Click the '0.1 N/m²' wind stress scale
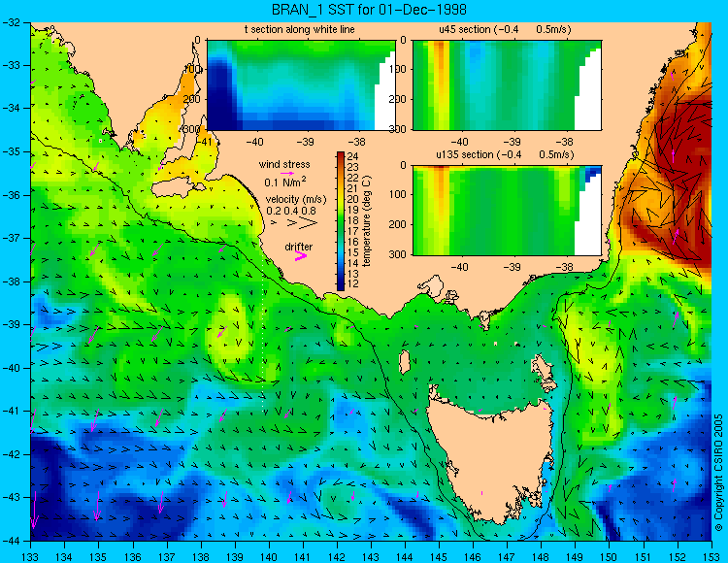Viewport: 728px width, 563px height. (285, 182)
